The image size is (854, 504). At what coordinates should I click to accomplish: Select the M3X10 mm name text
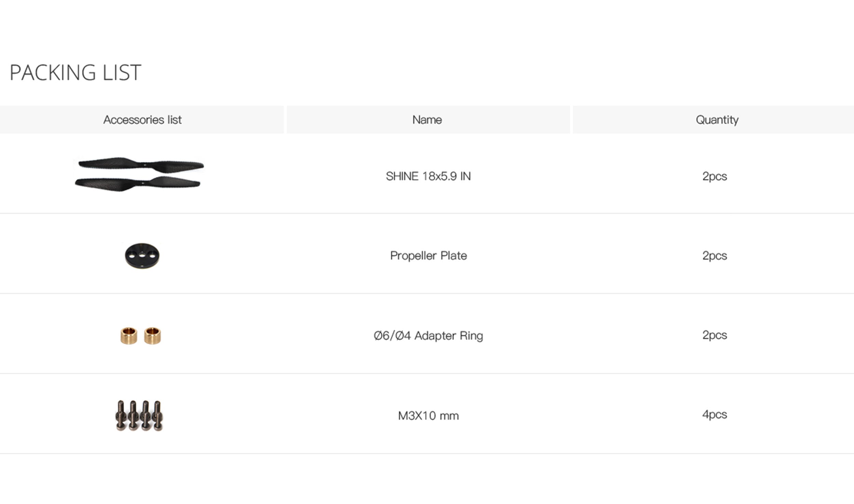(428, 416)
